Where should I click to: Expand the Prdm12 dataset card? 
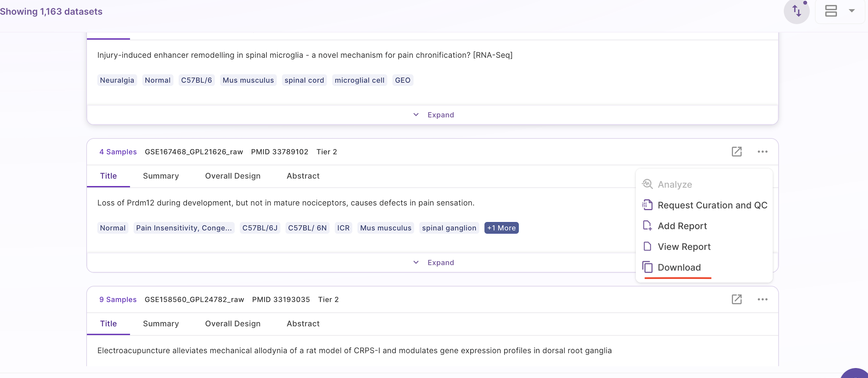(x=433, y=263)
